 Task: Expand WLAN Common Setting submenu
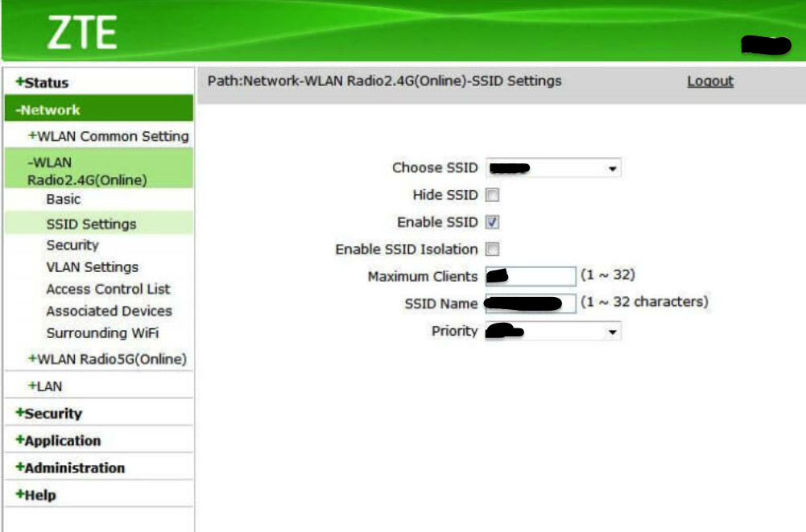(x=109, y=136)
